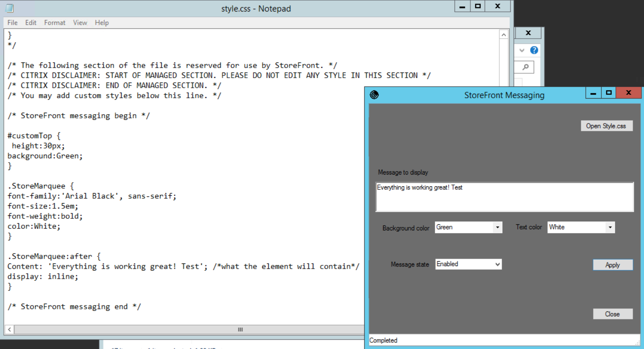Image resolution: width=644 pixels, height=349 pixels.
Task: Click the left arrow of horizontal scrollbar
Action: pyautogui.click(x=10, y=329)
